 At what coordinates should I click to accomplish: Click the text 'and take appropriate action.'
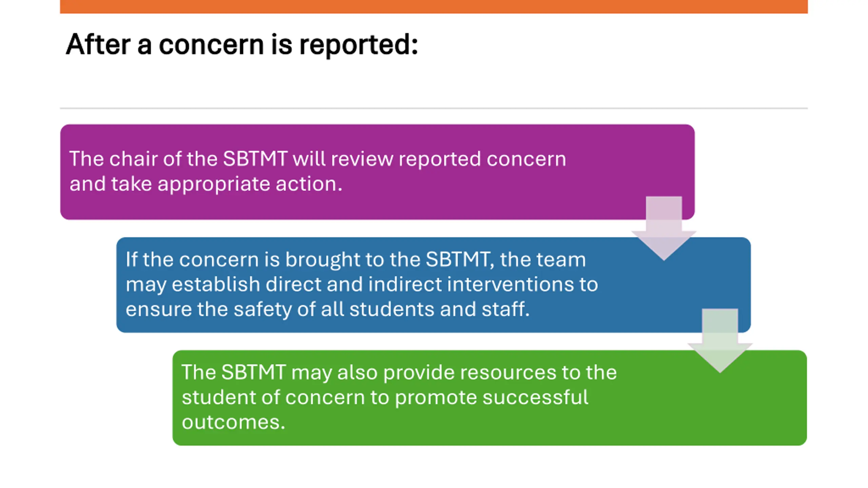(206, 184)
